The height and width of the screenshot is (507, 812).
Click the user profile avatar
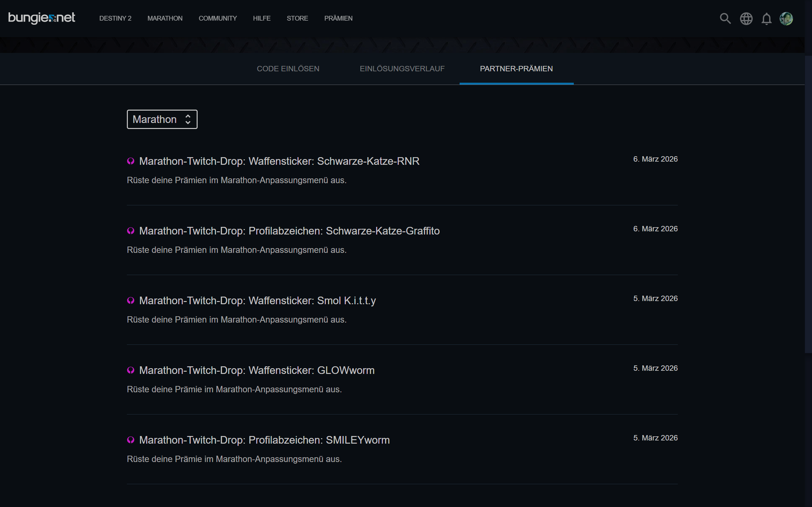786,18
